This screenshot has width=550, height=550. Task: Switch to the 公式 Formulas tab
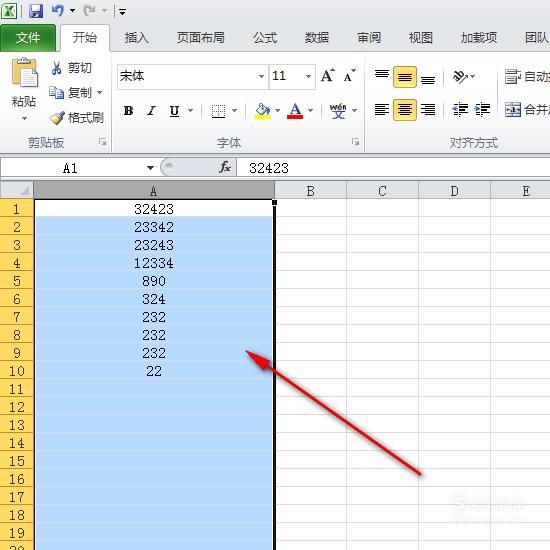(265, 38)
